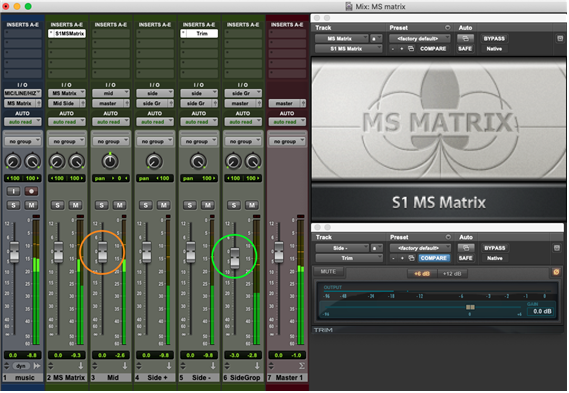Open no group menu on Master 1 track
569x393 pixels.
(287, 141)
